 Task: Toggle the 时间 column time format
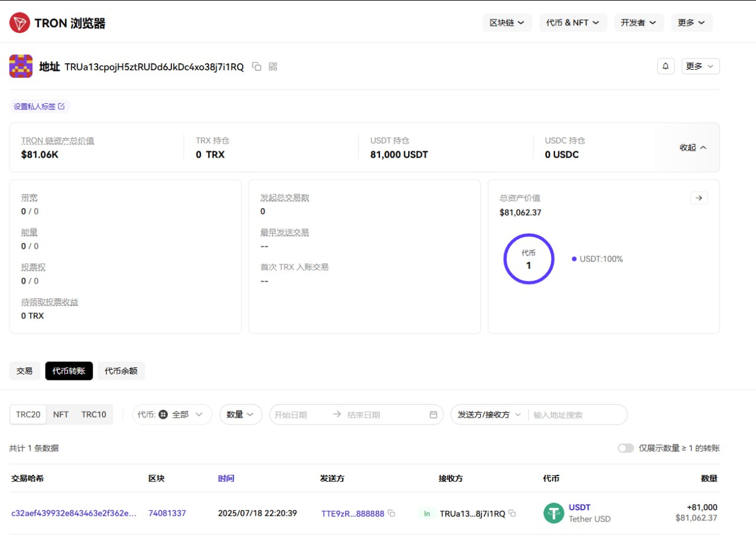(226, 478)
